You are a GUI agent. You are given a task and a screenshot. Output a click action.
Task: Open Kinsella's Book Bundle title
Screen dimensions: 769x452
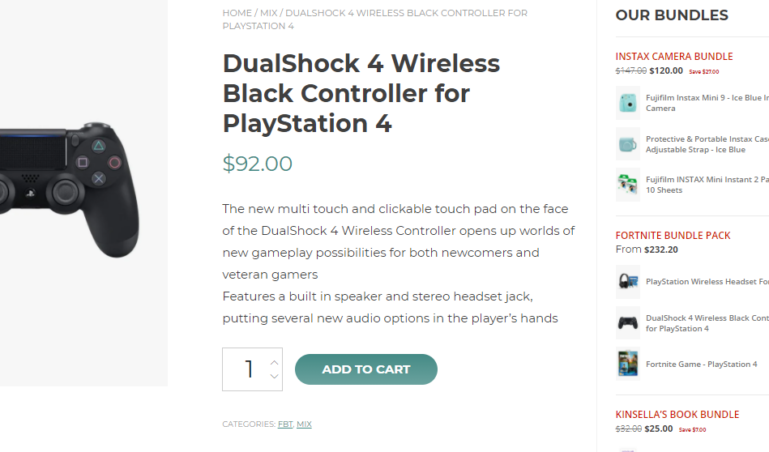tap(677, 414)
